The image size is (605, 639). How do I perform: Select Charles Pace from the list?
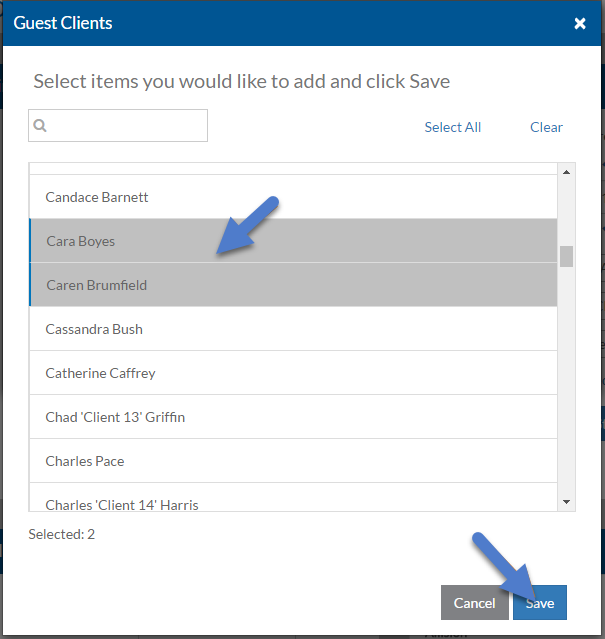(x=293, y=461)
